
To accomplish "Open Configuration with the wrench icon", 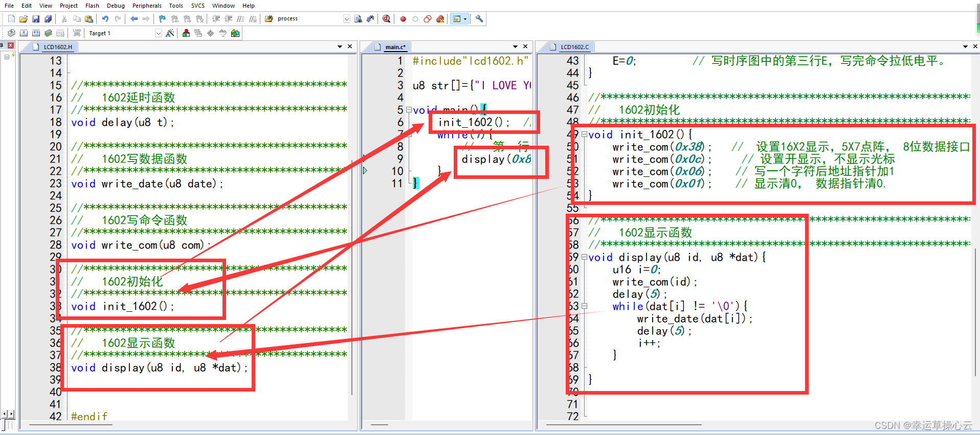I will (x=479, y=19).
